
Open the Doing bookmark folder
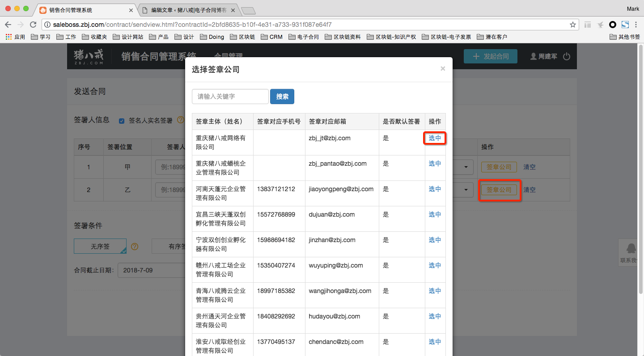[x=212, y=37]
